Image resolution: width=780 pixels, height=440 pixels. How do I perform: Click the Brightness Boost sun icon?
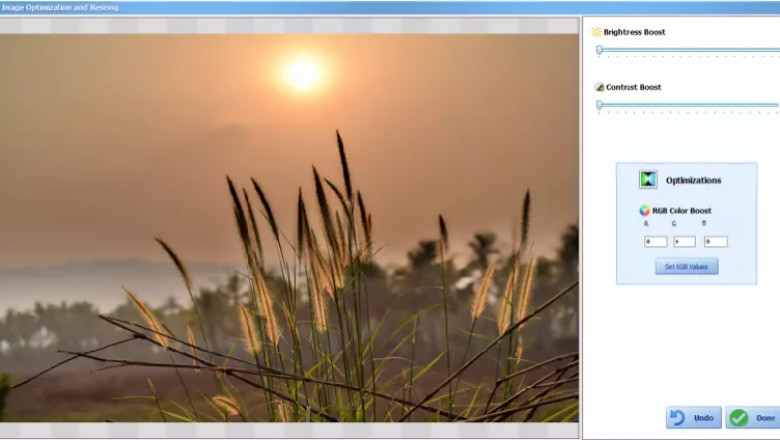pos(597,32)
